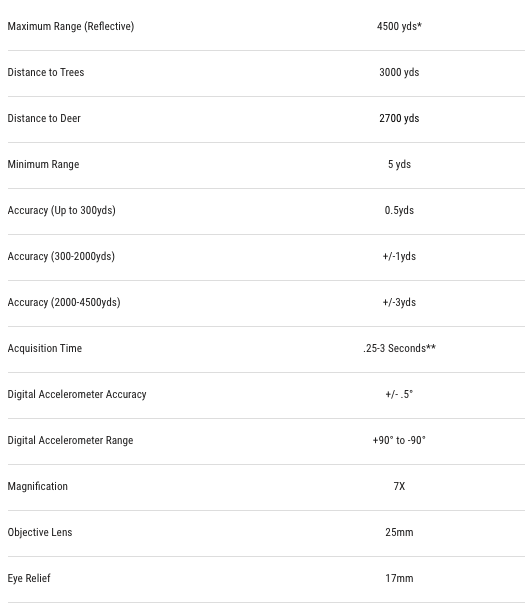Select the 2700 yds value
The width and height of the screenshot is (530, 605).
pos(399,118)
